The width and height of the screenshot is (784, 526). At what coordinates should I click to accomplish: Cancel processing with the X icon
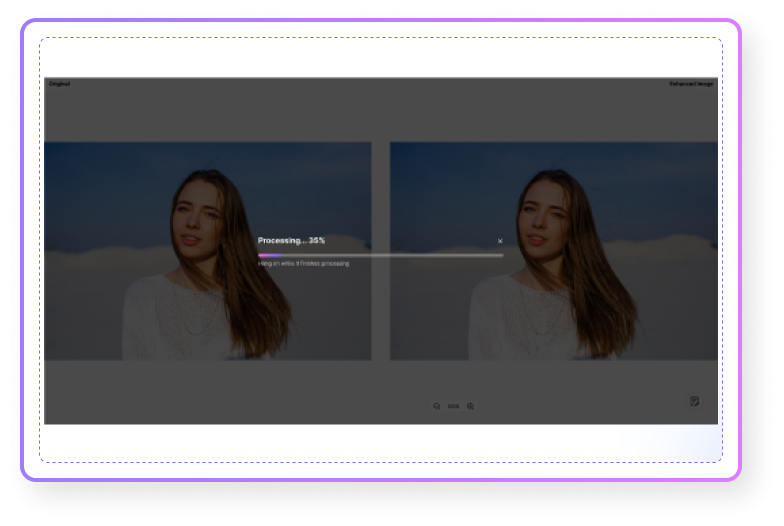500,241
